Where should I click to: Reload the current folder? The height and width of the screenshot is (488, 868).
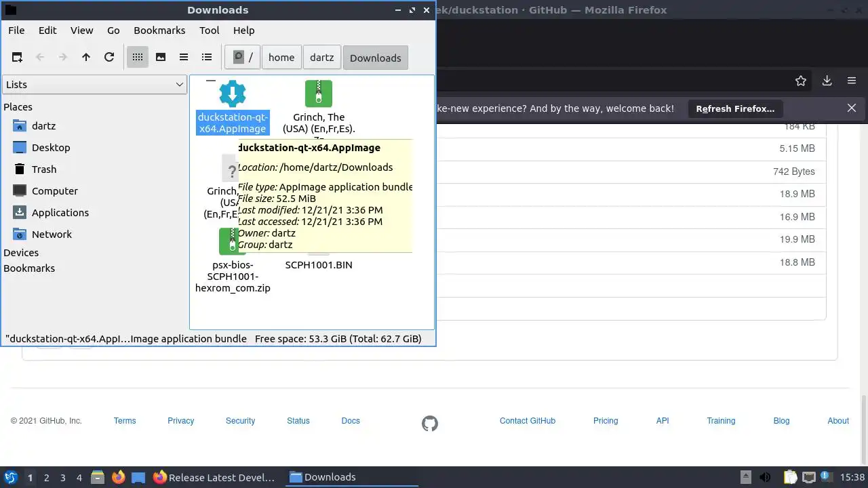[x=109, y=58]
